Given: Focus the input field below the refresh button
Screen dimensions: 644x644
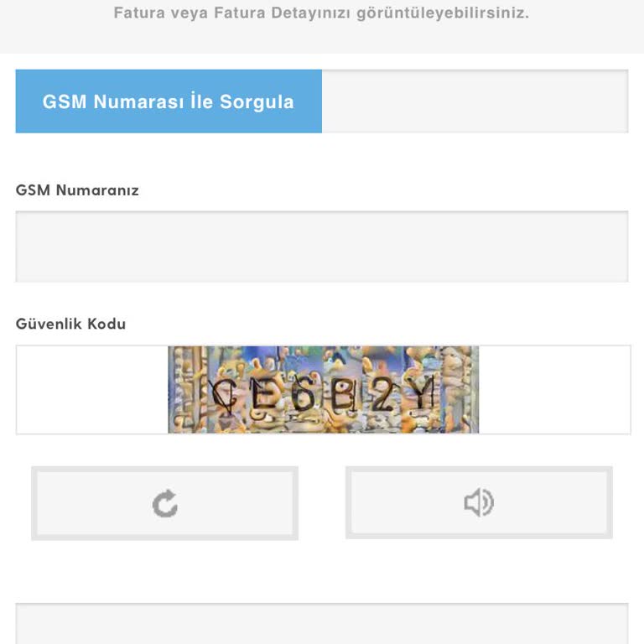Looking at the screenshot, I should [x=322, y=624].
